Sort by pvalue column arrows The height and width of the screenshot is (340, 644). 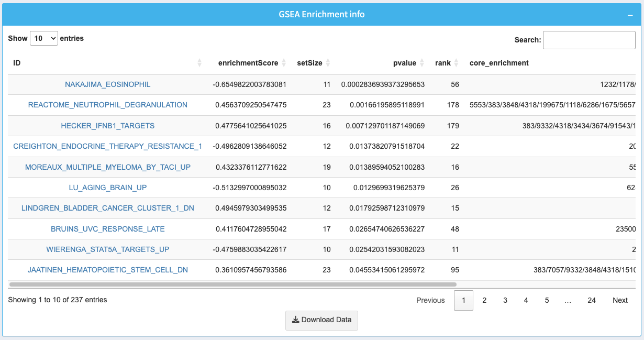point(422,63)
